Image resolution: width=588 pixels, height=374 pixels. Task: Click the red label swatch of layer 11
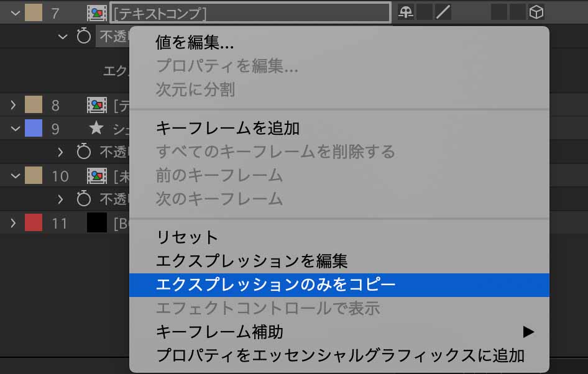[x=34, y=222]
